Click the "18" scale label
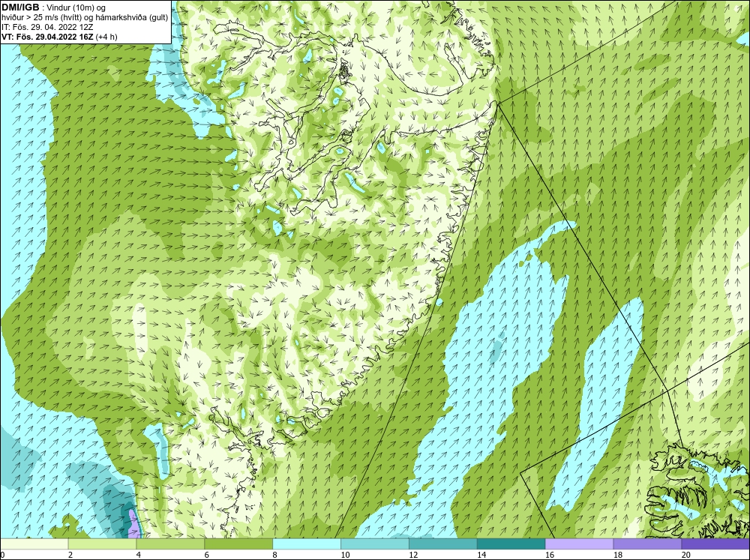This screenshot has width=750, height=560. [x=618, y=555]
